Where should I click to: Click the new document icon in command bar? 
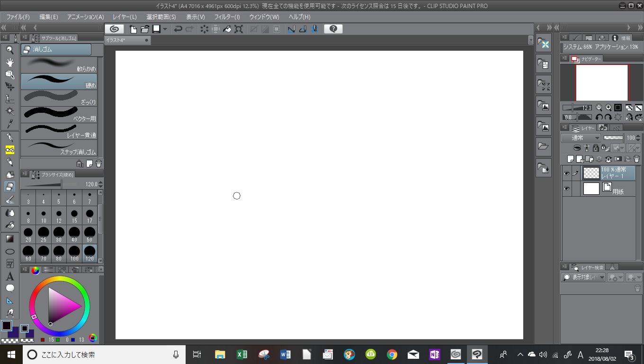pyautogui.click(x=134, y=29)
